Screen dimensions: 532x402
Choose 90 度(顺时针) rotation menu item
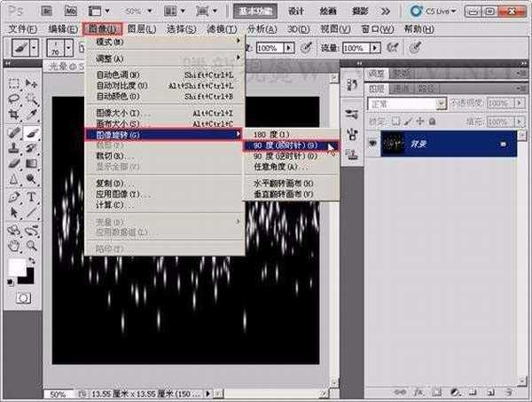(x=286, y=144)
